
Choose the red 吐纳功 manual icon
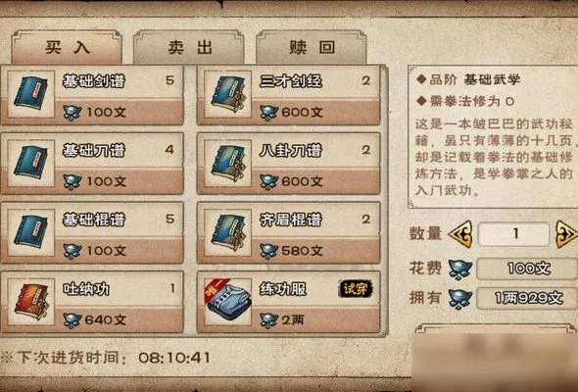click(31, 302)
